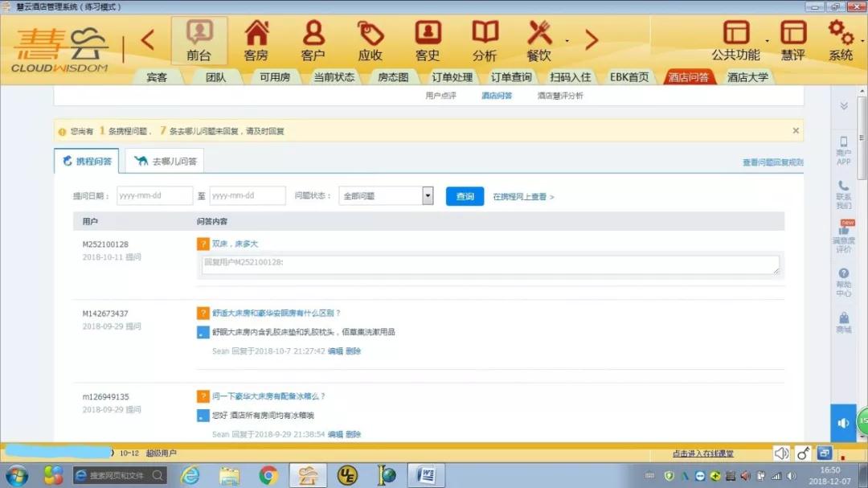
Task: Mute sound via the blue speaker icon
Action: (842, 422)
